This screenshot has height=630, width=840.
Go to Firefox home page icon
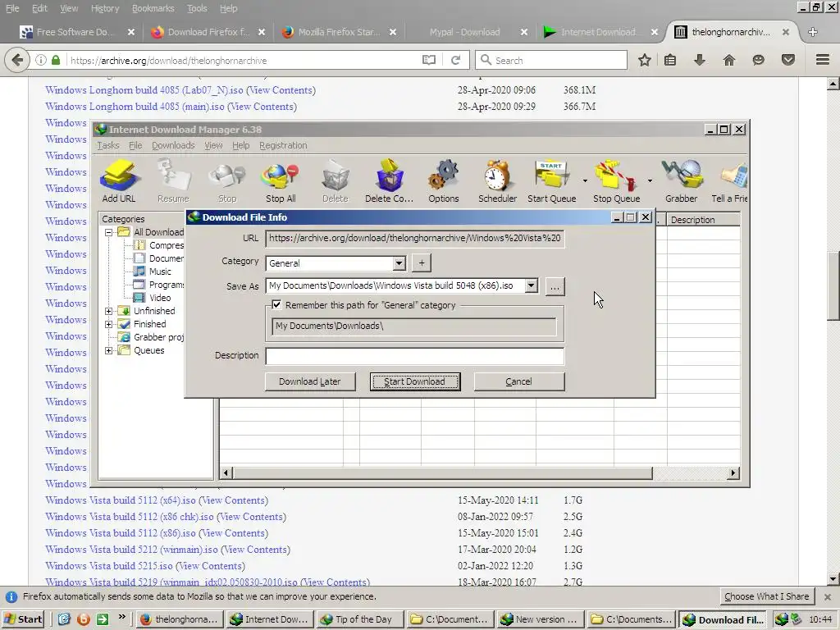tap(729, 60)
